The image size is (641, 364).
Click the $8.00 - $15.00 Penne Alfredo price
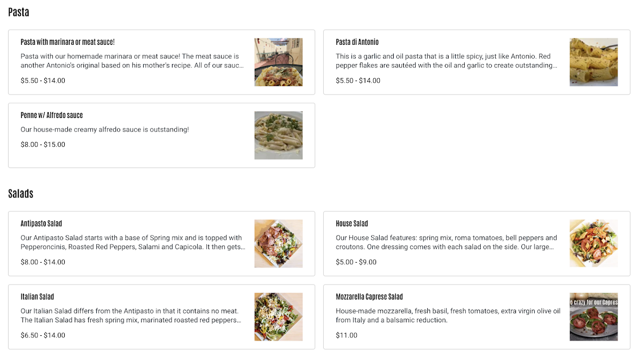[x=43, y=144]
